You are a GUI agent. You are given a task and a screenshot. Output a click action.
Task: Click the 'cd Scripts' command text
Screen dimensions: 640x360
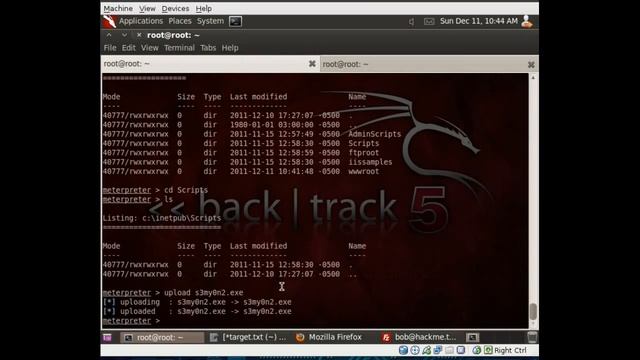[186, 190]
